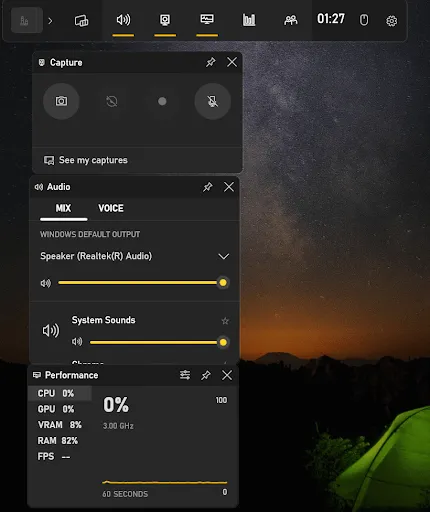Click the Audio widget title

coord(59,187)
